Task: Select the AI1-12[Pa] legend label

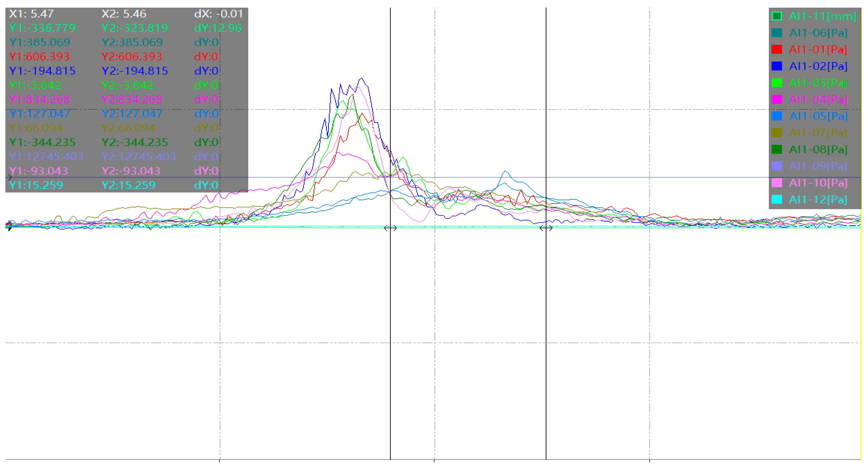Action: tap(818, 200)
